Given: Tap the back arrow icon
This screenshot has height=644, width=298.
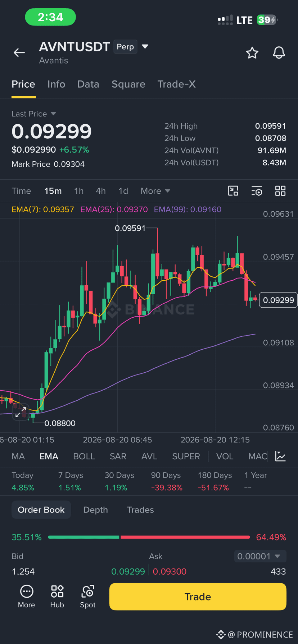Looking at the screenshot, I should click(19, 53).
